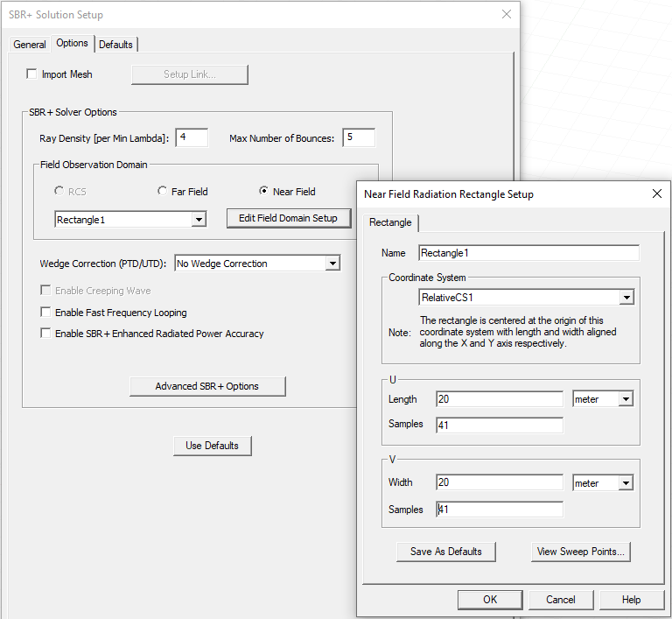The image size is (672, 619).
Task: Click the Ray Density input field
Action: (x=192, y=137)
